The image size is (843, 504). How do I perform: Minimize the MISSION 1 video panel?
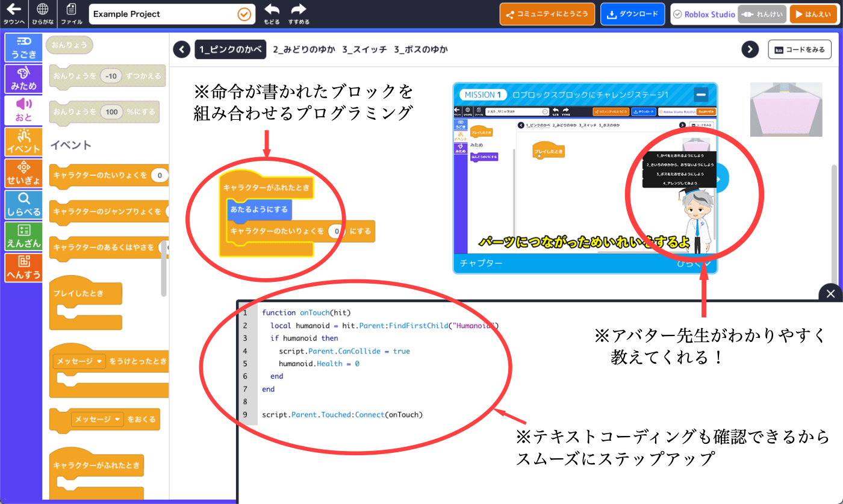point(701,95)
